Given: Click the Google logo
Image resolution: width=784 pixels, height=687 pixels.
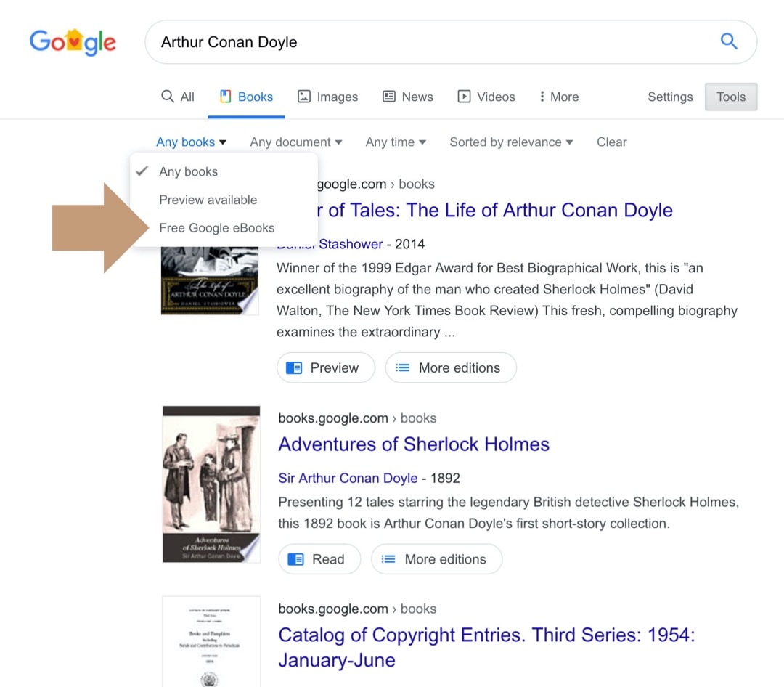Looking at the screenshot, I should 72,41.
